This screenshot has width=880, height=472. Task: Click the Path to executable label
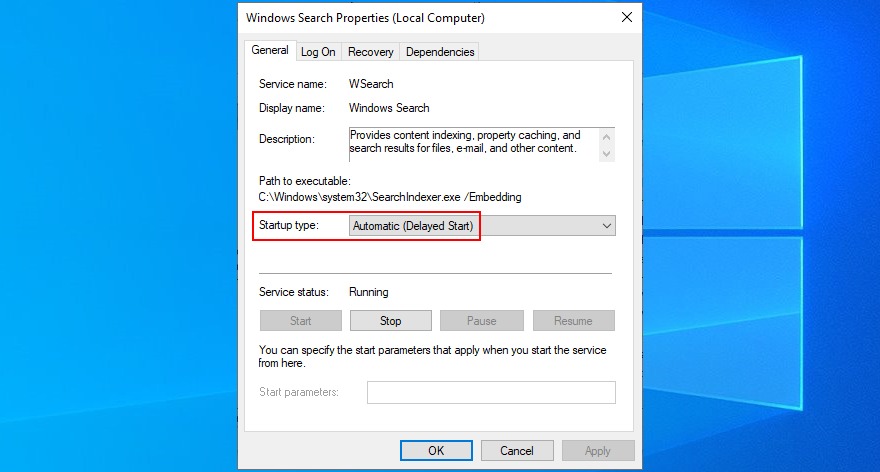[x=305, y=181]
